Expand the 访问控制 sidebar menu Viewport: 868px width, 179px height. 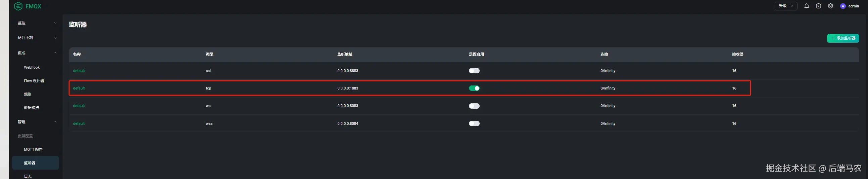click(x=37, y=38)
